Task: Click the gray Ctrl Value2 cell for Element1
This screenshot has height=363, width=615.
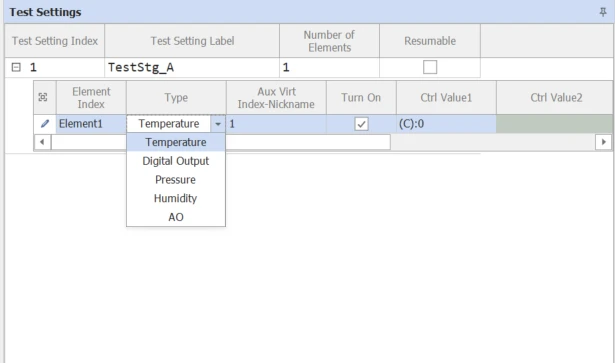Action: point(555,124)
